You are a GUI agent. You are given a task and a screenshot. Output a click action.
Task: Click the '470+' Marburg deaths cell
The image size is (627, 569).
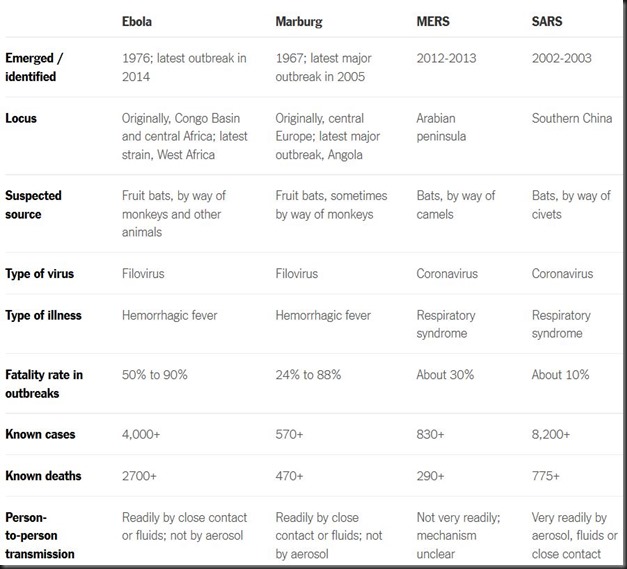289,476
